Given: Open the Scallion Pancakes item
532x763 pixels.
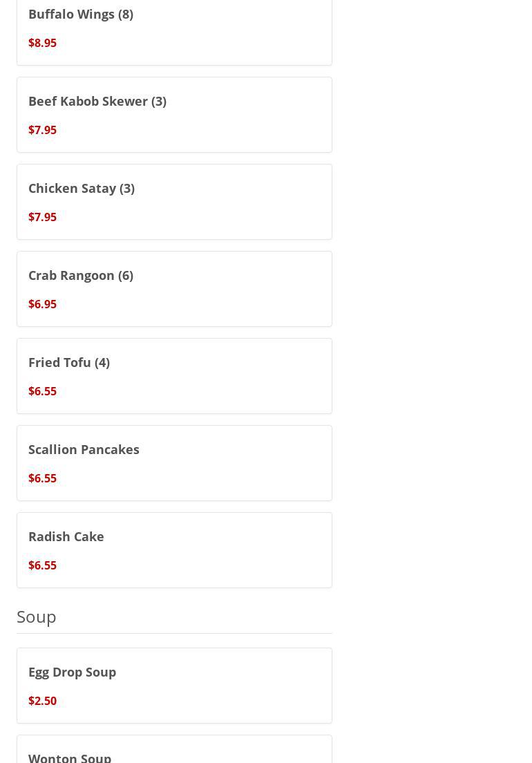Looking at the screenshot, I should (x=84, y=449).
